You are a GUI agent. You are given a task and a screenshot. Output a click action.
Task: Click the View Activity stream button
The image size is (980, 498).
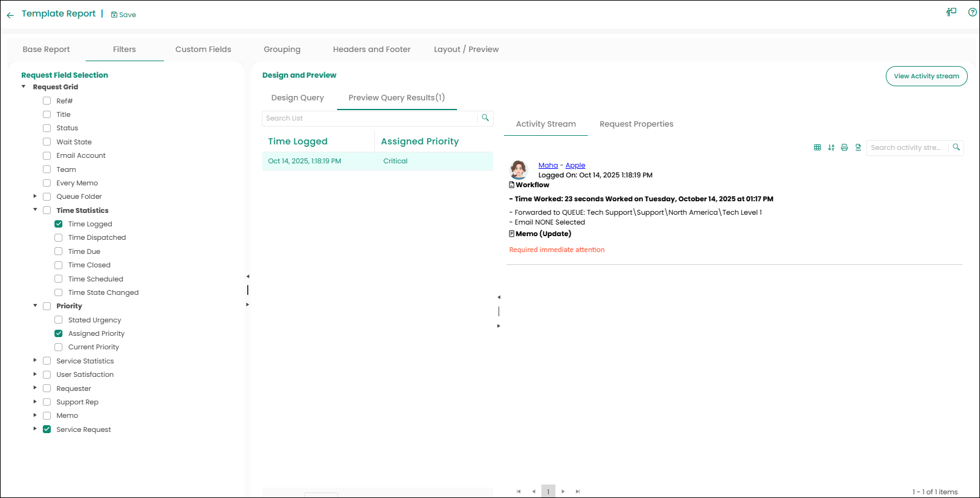click(x=926, y=76)
